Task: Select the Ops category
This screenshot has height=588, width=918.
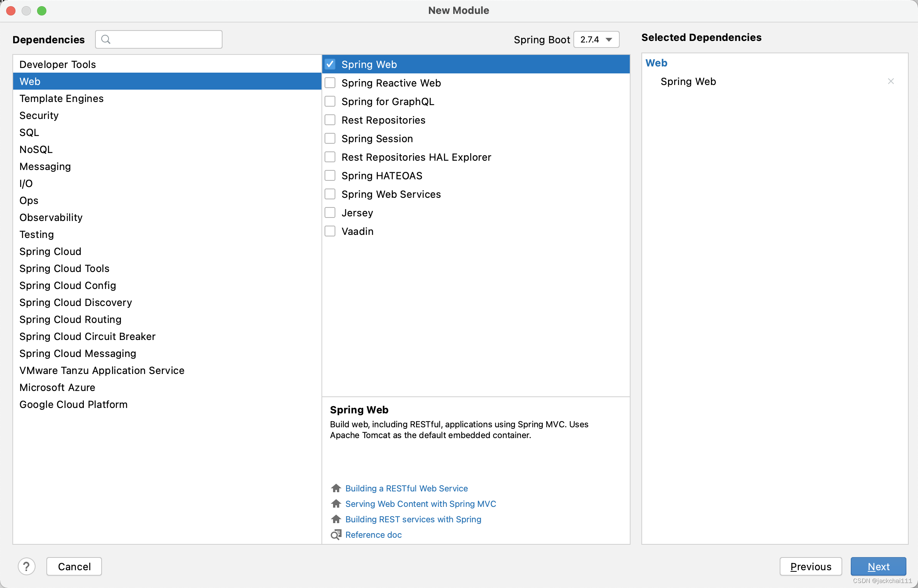Action: [x=167, y=200]
